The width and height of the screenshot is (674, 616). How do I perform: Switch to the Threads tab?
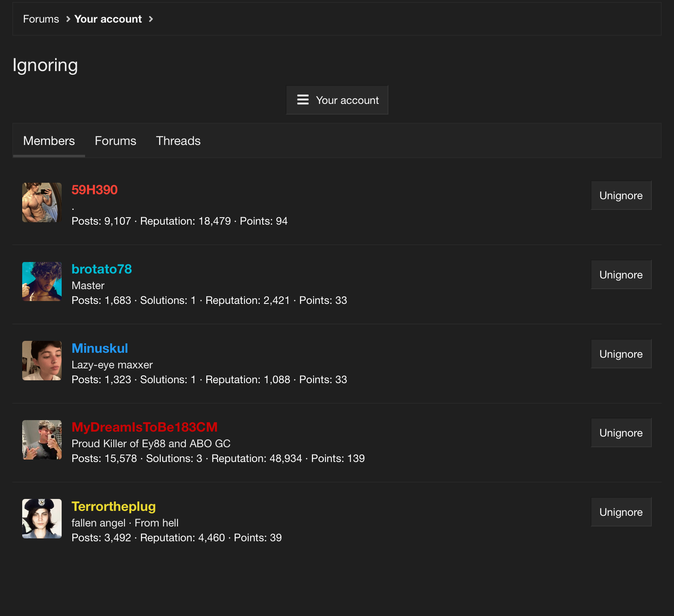[x=178, y=141]
